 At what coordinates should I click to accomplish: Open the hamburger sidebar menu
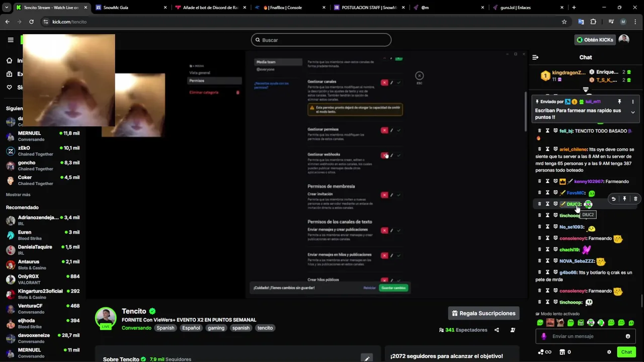(11, 40)
